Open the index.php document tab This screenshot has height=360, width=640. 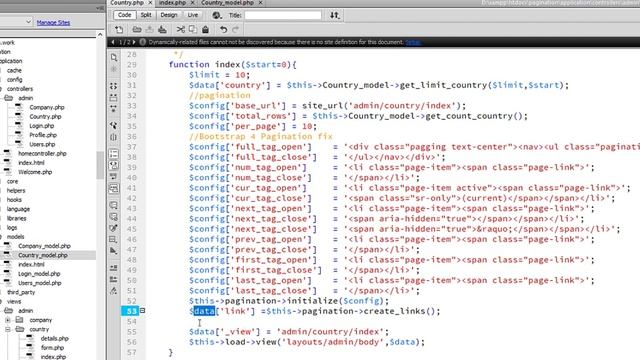[172, 3]
